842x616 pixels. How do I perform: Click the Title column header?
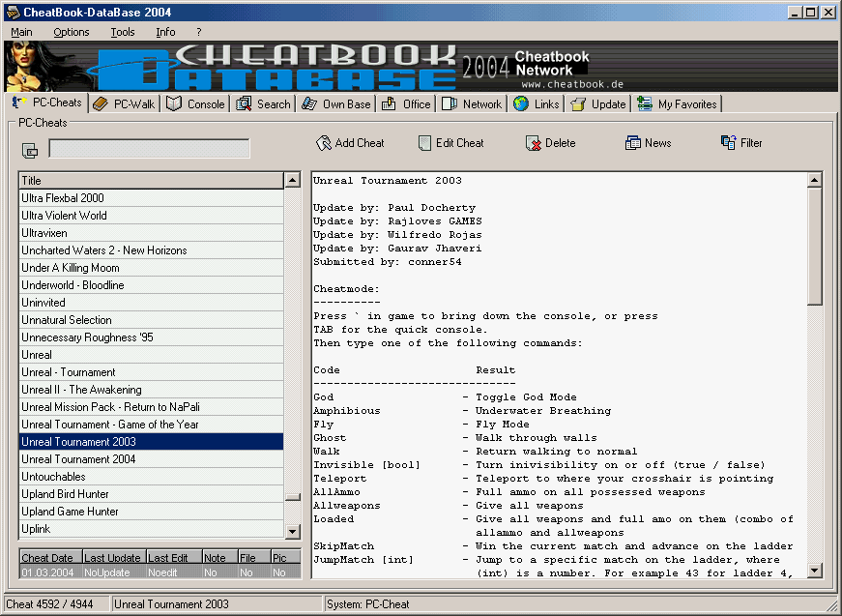(x=151, y=180)
